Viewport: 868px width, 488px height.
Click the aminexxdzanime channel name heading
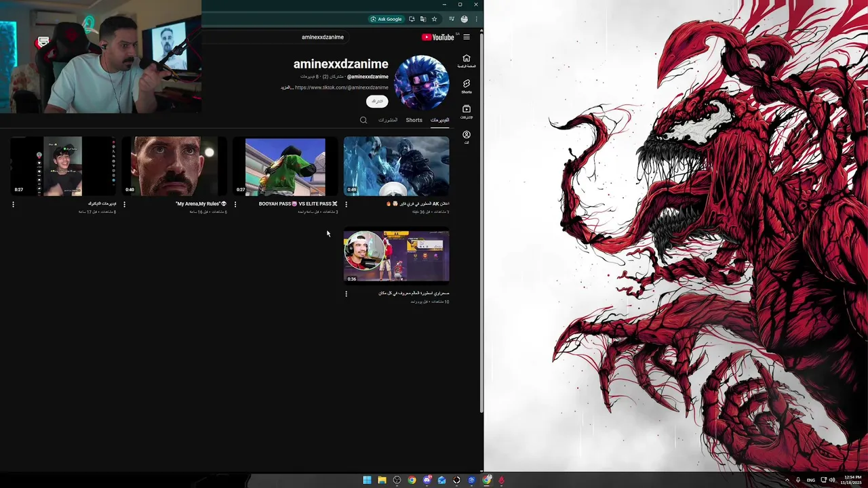click(341, 64)
